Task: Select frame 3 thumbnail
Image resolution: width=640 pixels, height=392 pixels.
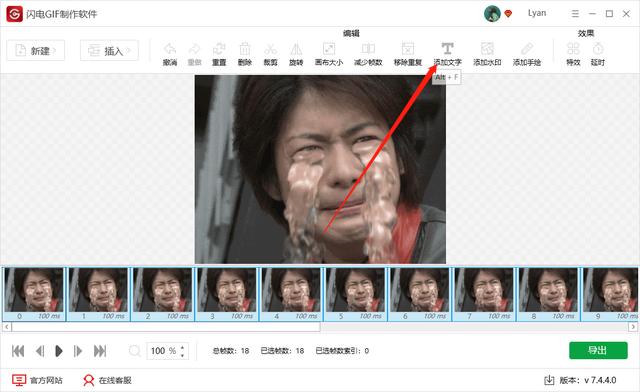Action: click(227, 294)
